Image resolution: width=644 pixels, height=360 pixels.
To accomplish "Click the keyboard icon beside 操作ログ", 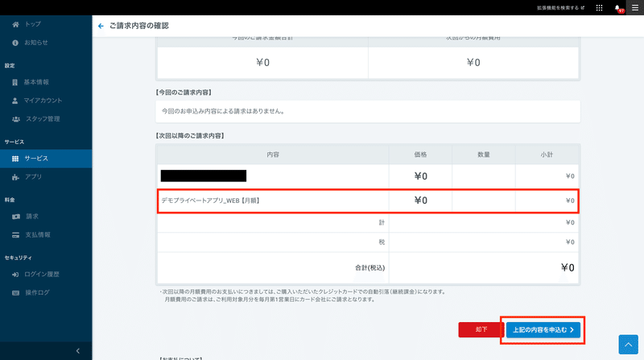I will tap(15, 293).
